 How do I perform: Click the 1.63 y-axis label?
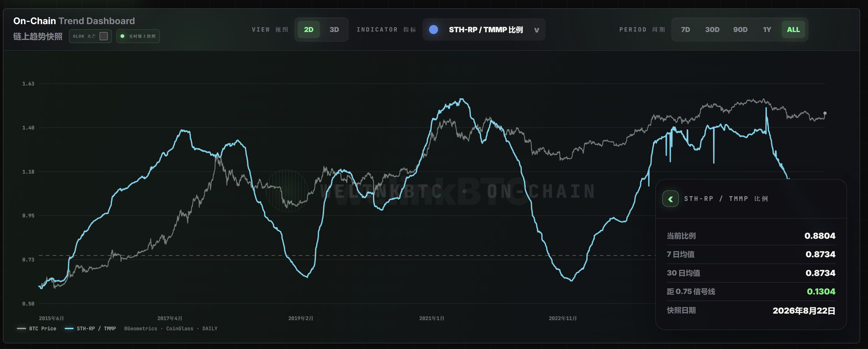click(28, 84)
